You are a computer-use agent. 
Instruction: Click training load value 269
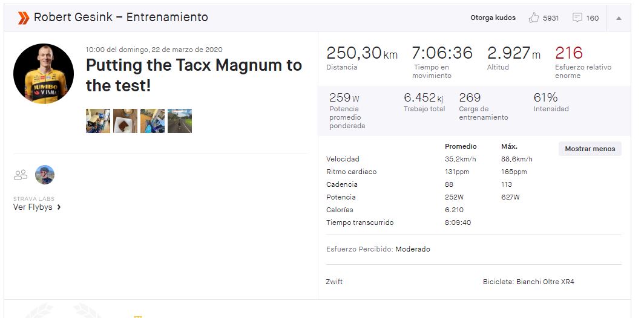pyautogui.click(x=470, y=98)
